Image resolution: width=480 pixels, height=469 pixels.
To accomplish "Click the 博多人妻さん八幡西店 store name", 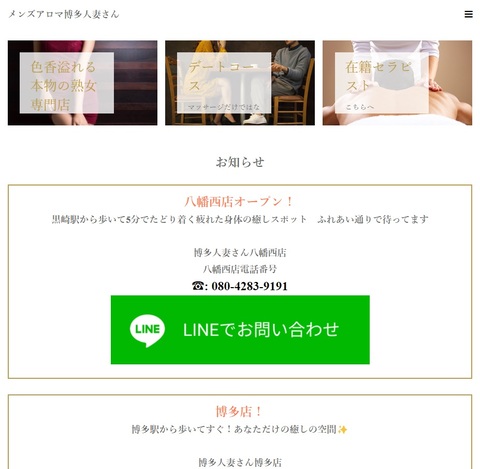I will [240, 253].
